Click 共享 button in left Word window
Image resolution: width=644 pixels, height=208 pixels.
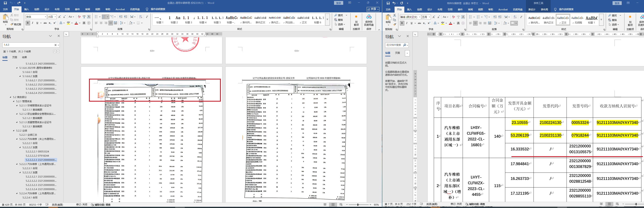coord(373,9)
